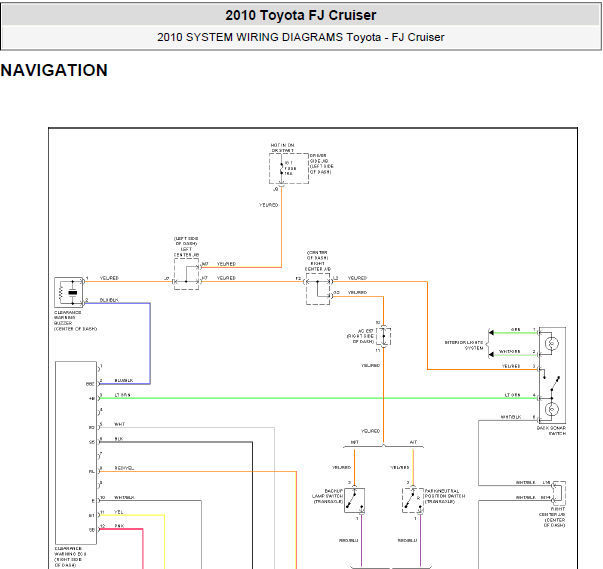Image resolution: width=603 pixels, height=569 pixels.
Task: Click the YEL wire label at ECU pin 11
Action: click(x=119, y=512)
